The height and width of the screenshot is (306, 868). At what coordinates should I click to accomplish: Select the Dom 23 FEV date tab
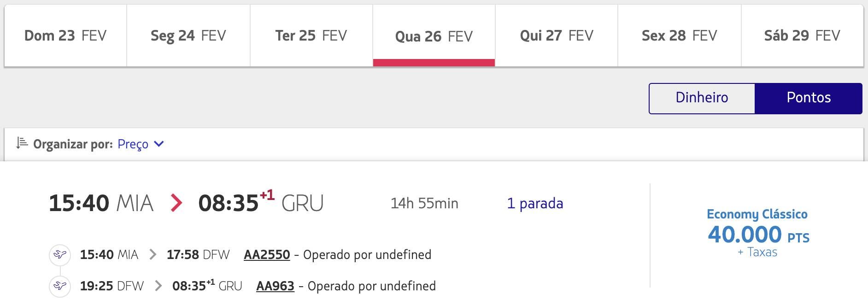65,36
